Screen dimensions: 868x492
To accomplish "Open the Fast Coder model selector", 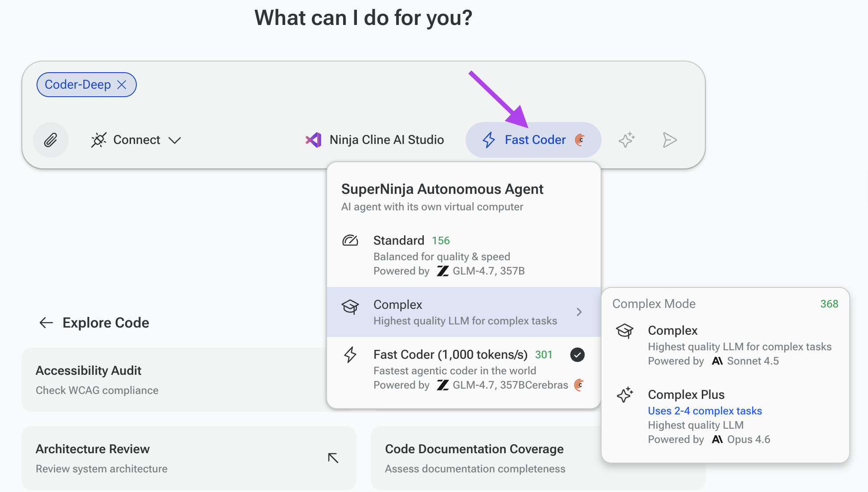I will pyautogui.click(x=533, y=140).
